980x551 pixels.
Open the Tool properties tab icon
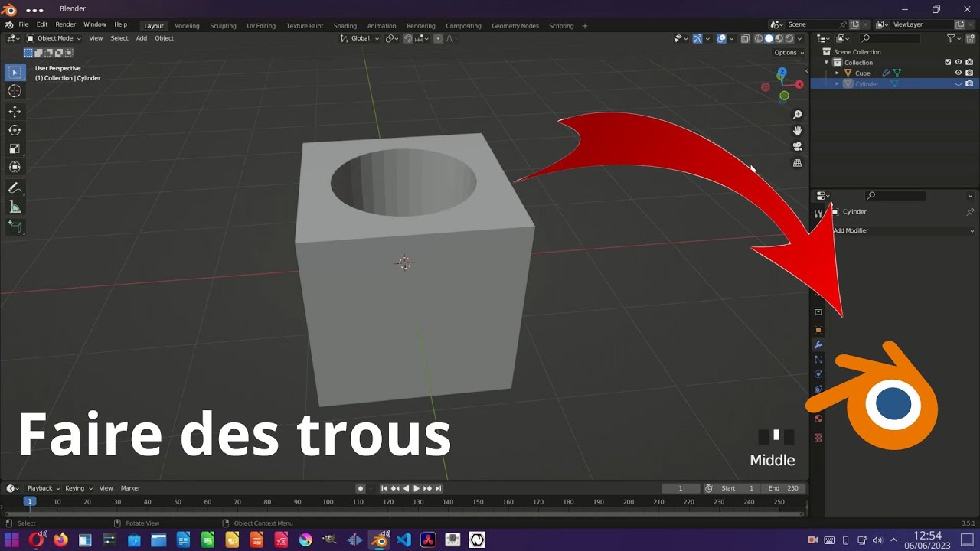(x=818, y=214)
